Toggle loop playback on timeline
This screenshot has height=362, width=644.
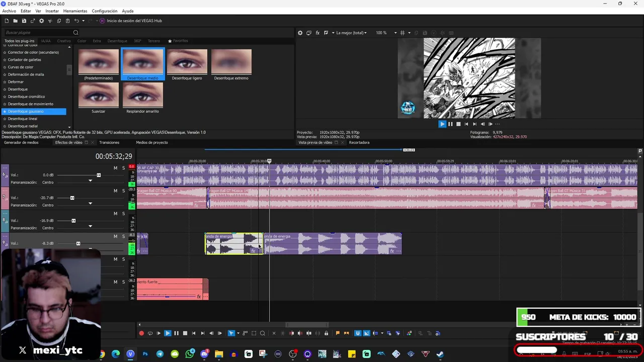click(150, 333)
